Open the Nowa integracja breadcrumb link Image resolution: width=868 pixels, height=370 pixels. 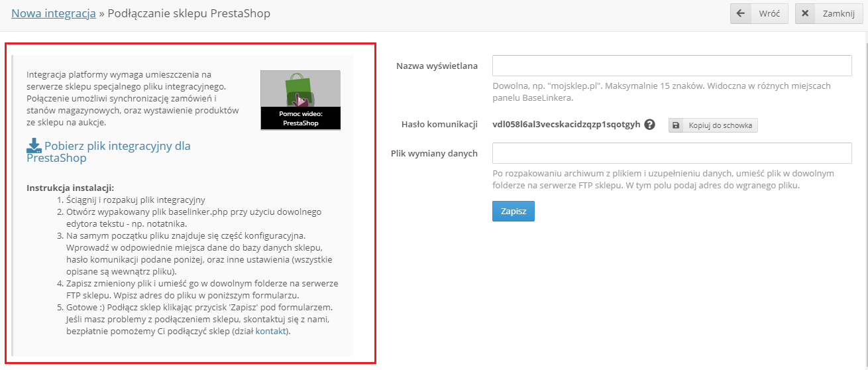pyautogui.click(x=54, y=13)
